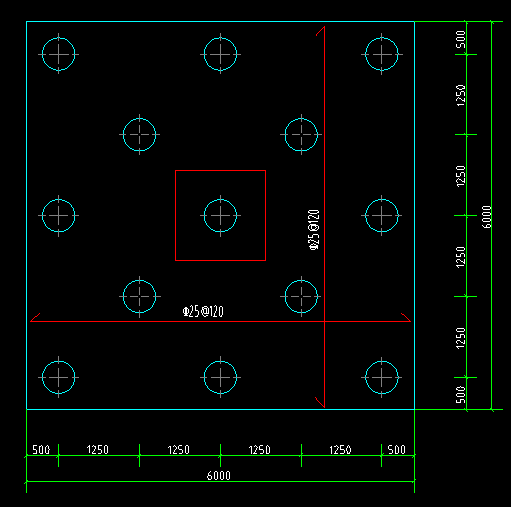Select the top-right corner pile circle
This screenshot has height=507, width=511.
tap(382, 54)
